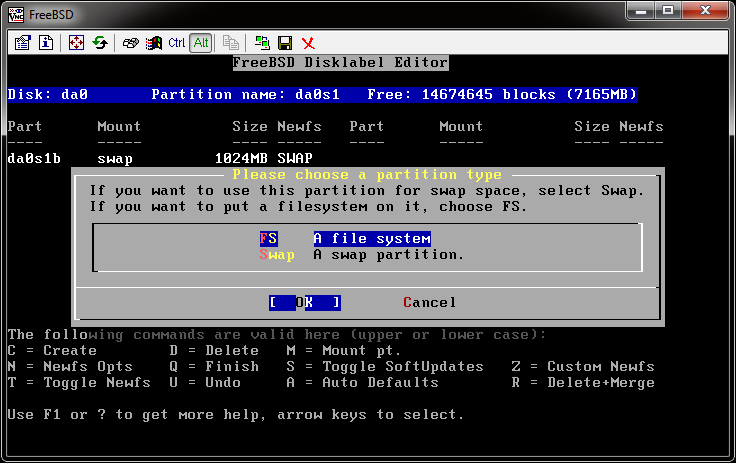Click the 'N = Newfs Opts' command hint
The image size is (736, 463).
(70, 366)
